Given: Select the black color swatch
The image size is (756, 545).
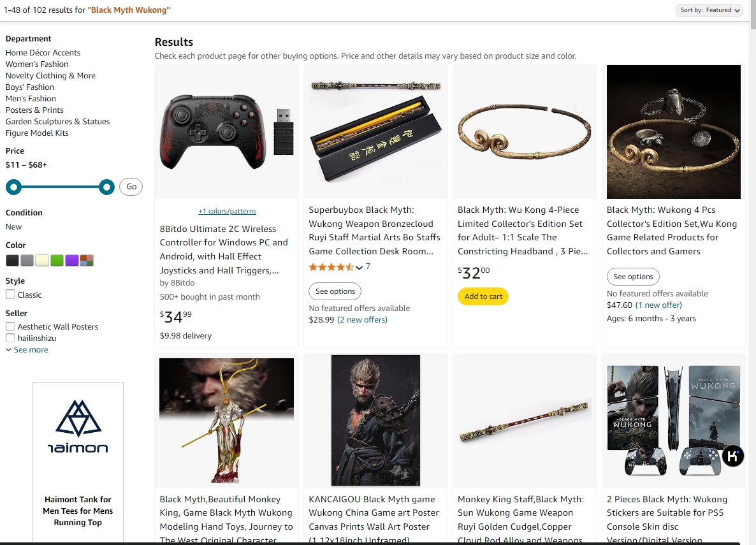Looking at the screenshot, I should (13, 261).
